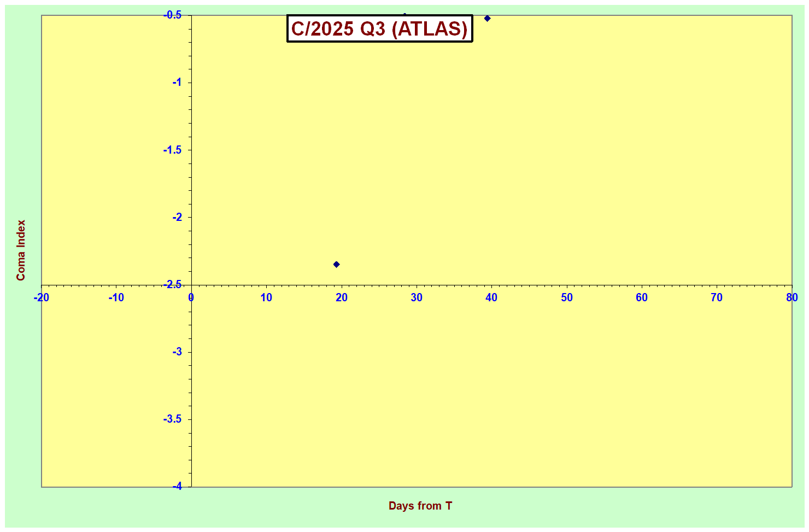809x532 pixels.
Task: Select the -1.5 vertical axis tick label
Action: [173, 150]
